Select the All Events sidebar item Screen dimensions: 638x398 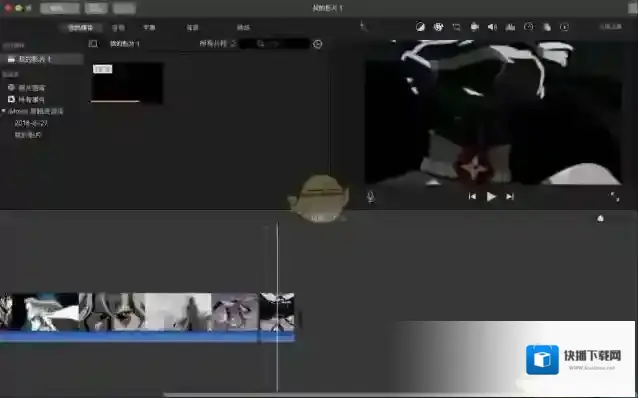26,99
